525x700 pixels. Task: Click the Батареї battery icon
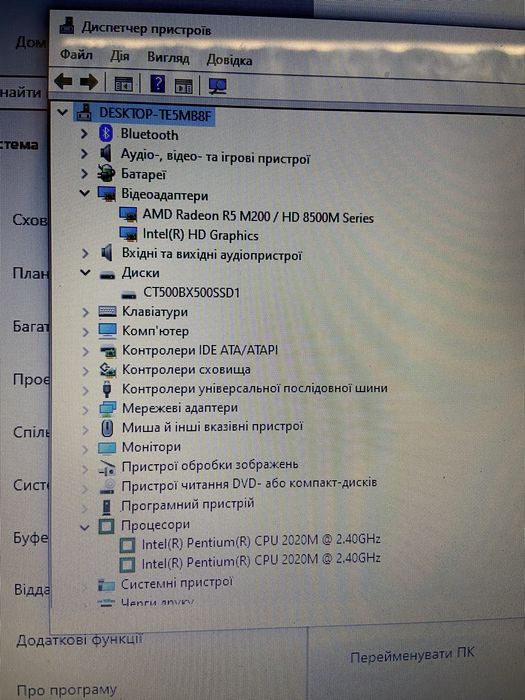click(106, 173)
